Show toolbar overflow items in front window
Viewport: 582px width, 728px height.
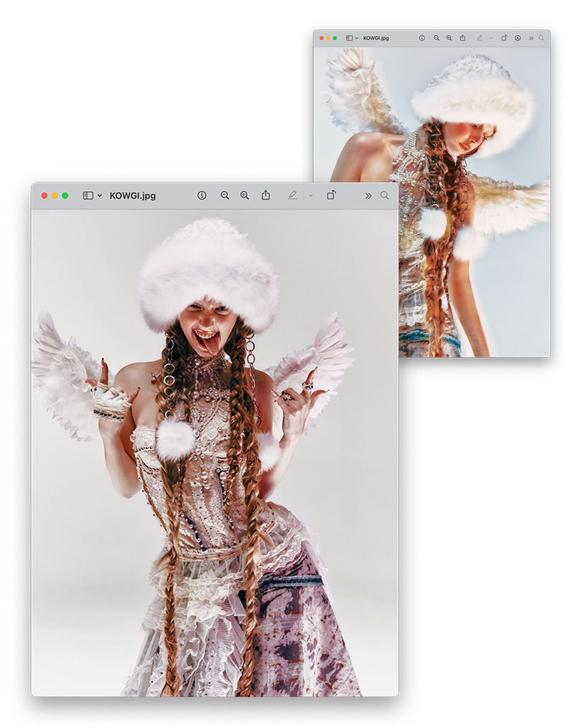pos(368,196)
